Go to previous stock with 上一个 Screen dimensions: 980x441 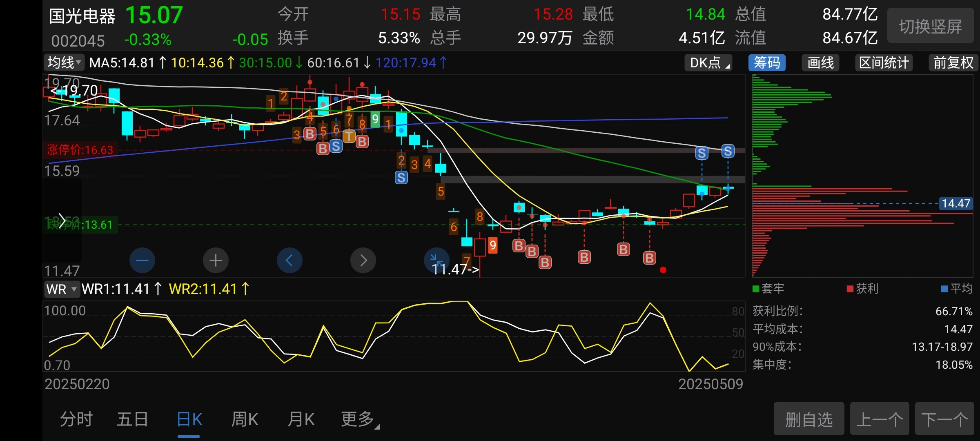880,419
